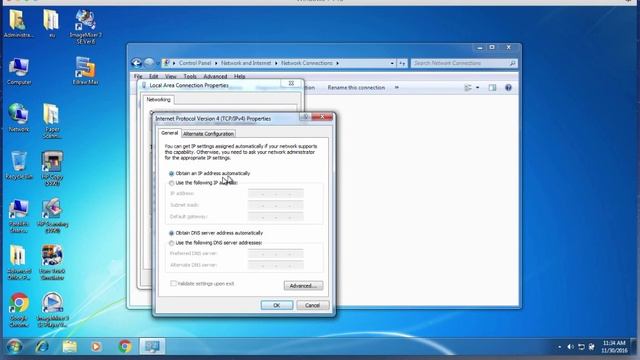Open the Recycle Bin desktop icon
Viewport: 640px width, 360px height.
(x=19, y=165)
